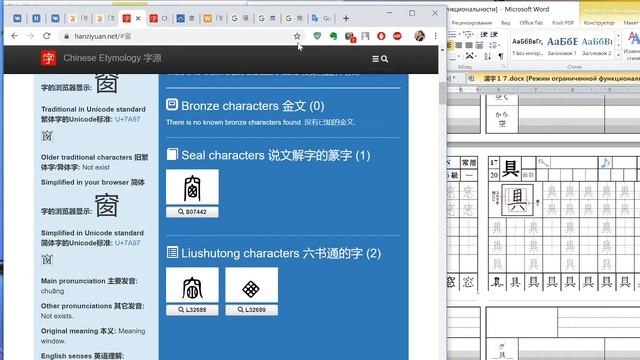Image resolution: width=640 pixels, height=360 pixels.
Task: Open a new Chrome tab
Action: (x=346, y=18)
